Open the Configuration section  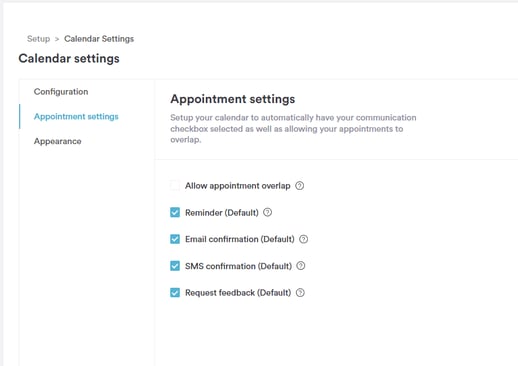pyautogui.click(x=61, y=92)
